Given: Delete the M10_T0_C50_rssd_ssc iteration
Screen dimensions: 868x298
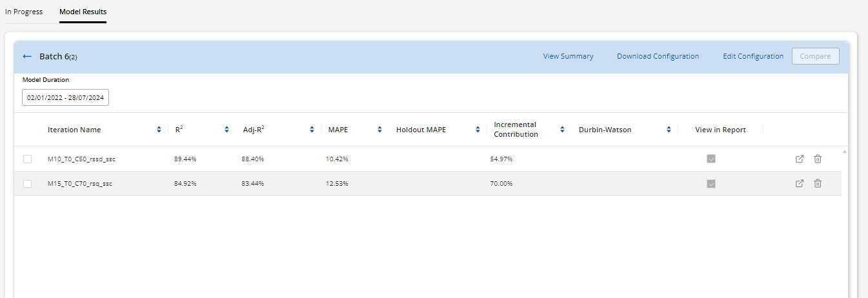Looking at the screenshot, I should pyautogui.click(x=818, y=159).
